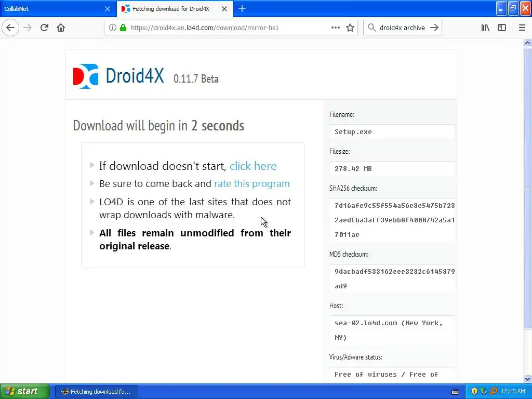Image resolution: width=532 pixels, height=399 pixels.
Task: Go back using the browser back arrow
Action: coord(10,28)
